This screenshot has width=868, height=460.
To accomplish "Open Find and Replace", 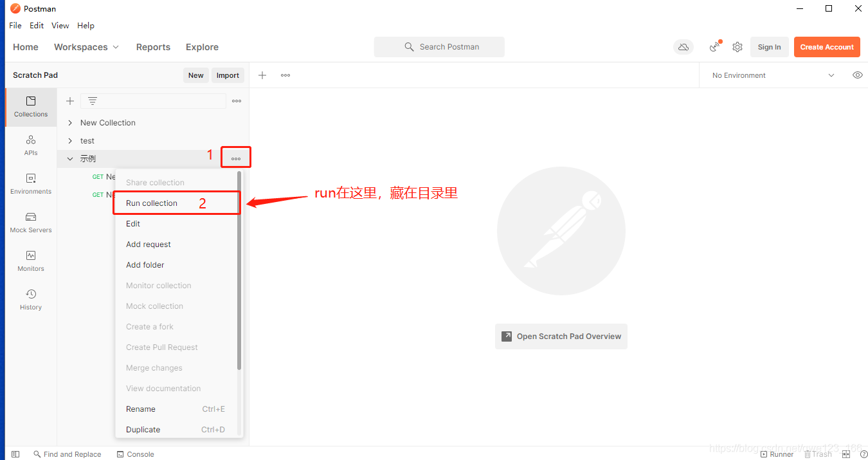I will coord(68,454).
